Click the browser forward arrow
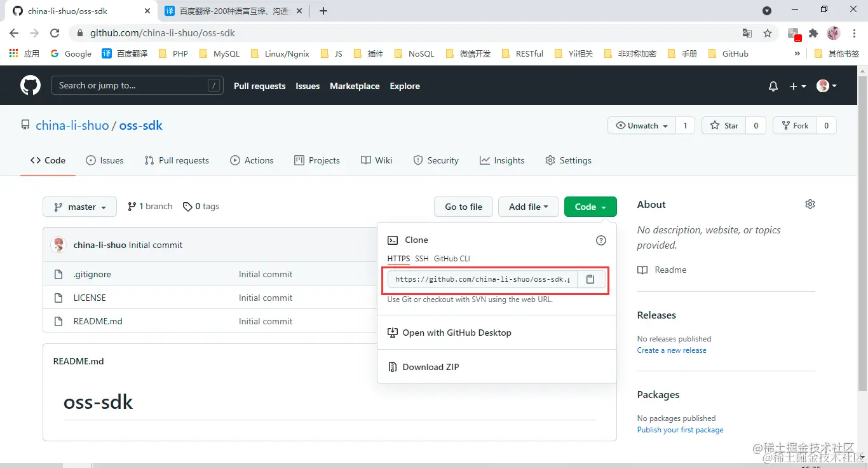The height and width of the screenshot is (468, 868). (x=34, y=33)
